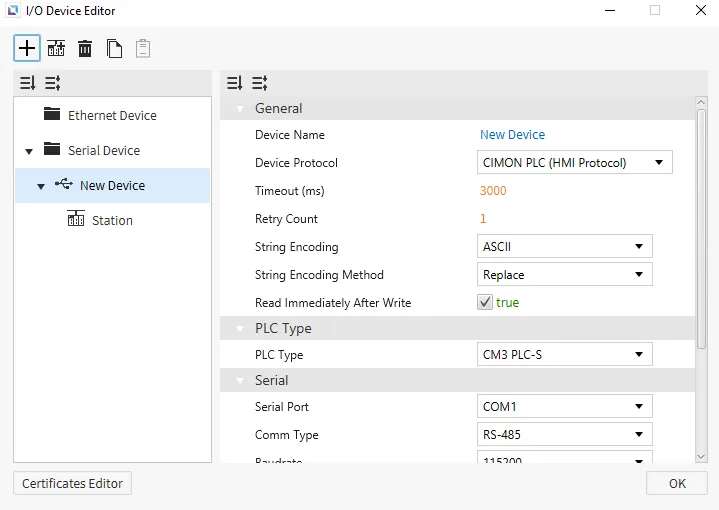The image size is (719, 510).
Task: Click the OK button
Action: click(677, 483)
